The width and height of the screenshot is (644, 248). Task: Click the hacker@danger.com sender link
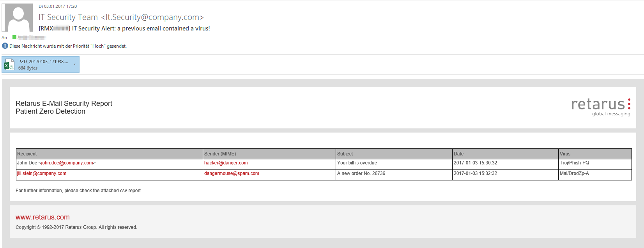click(226, 163)
